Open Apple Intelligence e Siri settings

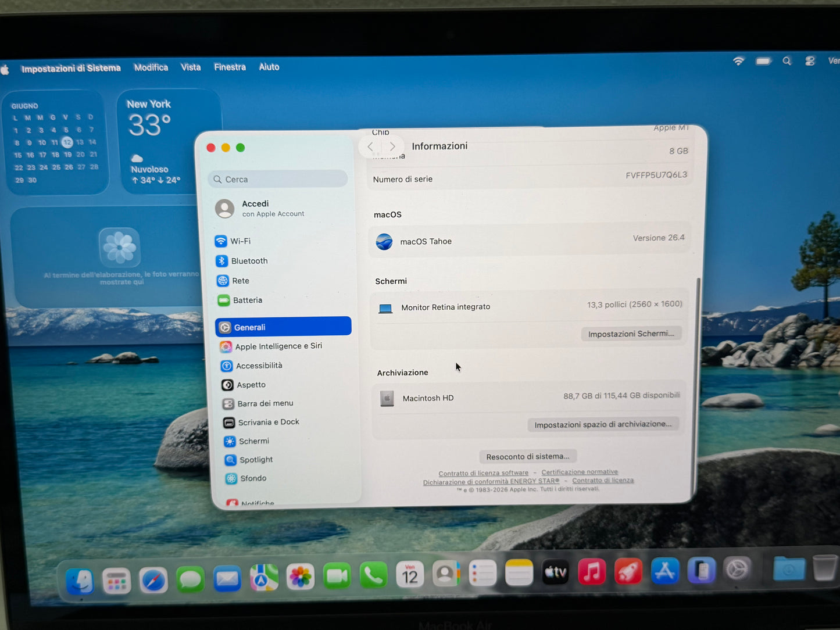click(271, 346)
